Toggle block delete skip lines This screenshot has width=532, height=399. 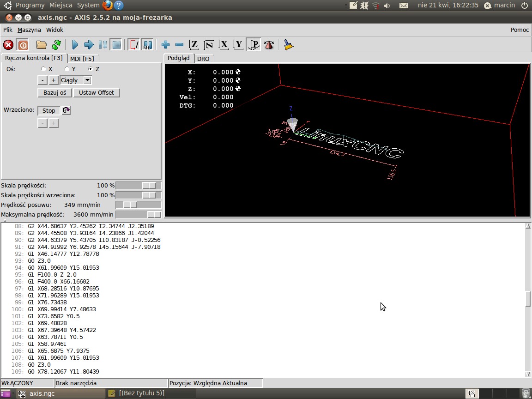(x=134, y=45)
